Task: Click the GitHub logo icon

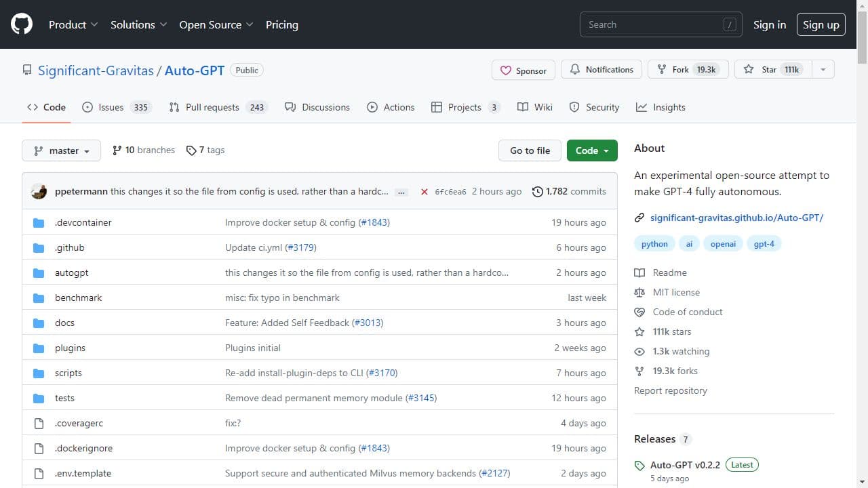Action: 22,24
